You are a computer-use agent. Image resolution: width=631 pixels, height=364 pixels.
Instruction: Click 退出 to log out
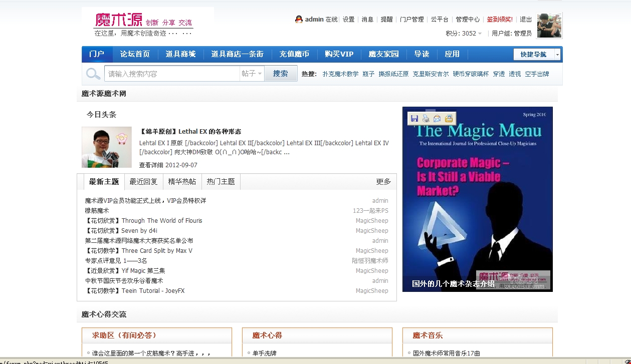pos(526,20)
